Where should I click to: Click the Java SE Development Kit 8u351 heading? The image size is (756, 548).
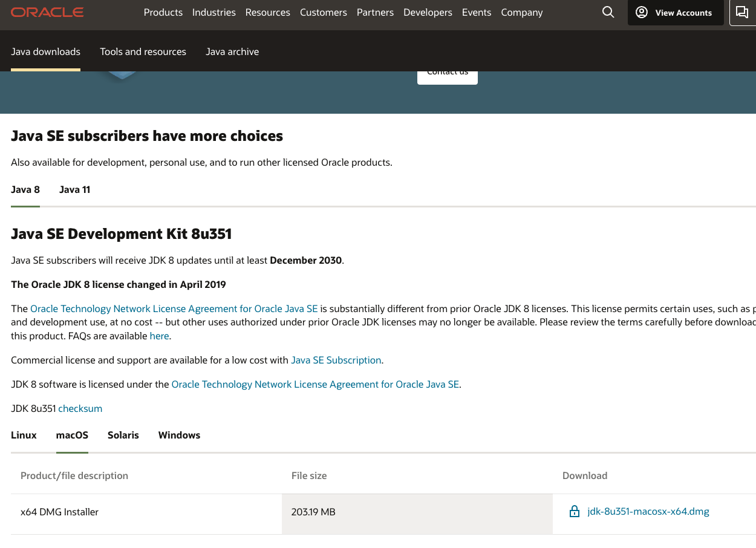(122, 234)
